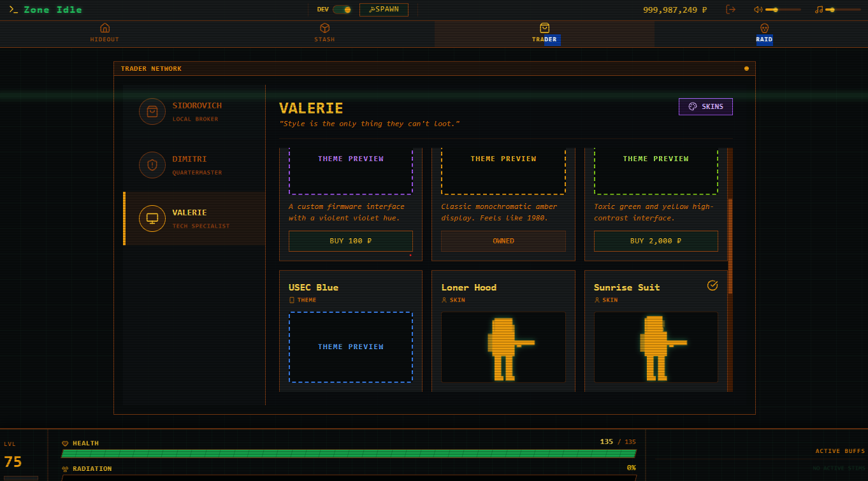Click the "TECH SPECIALIST" label
The width and height of the screenshot is (868, 481).
coord(201,226)
